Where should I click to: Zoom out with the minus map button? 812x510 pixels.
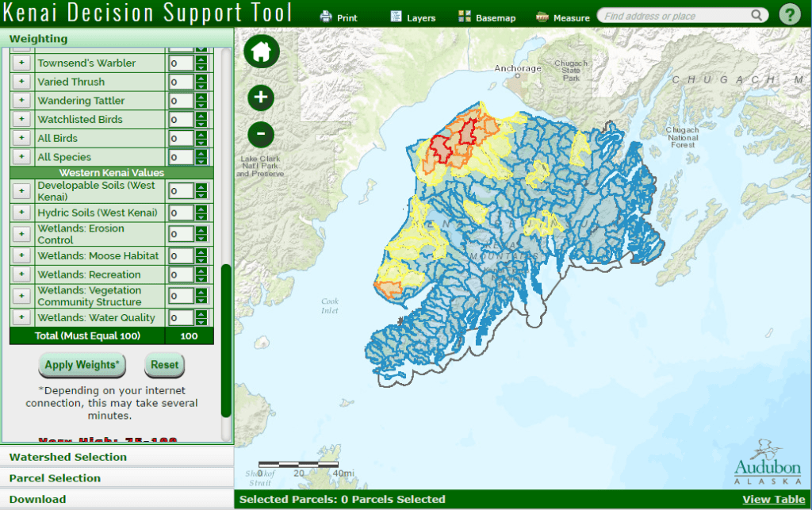(261, 134)
